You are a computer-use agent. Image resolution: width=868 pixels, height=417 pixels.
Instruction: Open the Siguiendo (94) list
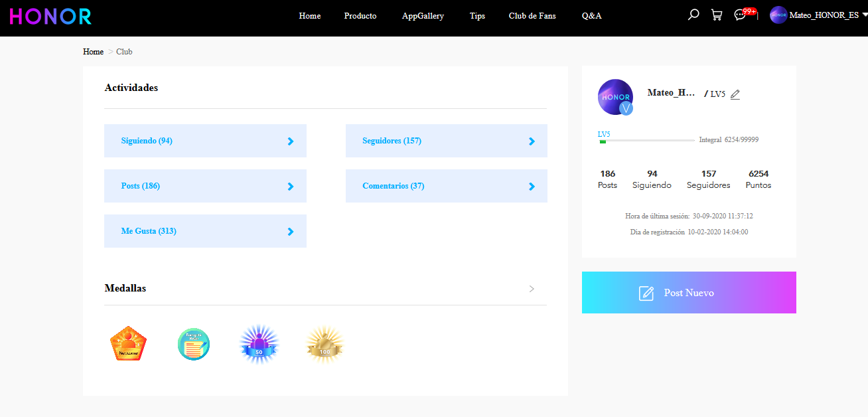tap(205, 141)
